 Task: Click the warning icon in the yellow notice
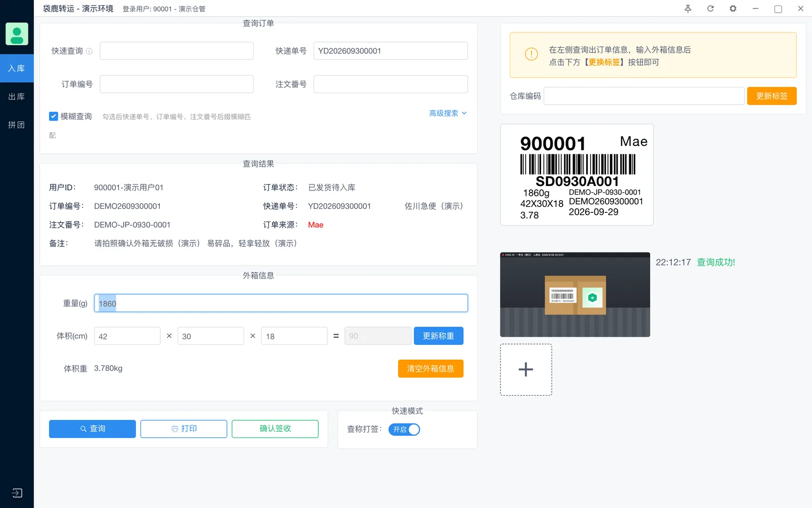[x=531, y=54]
